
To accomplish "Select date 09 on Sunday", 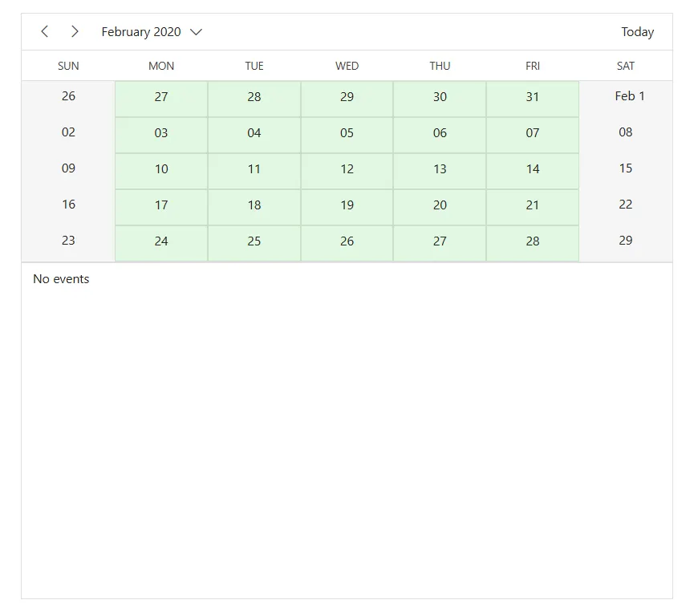I will 68,171.
